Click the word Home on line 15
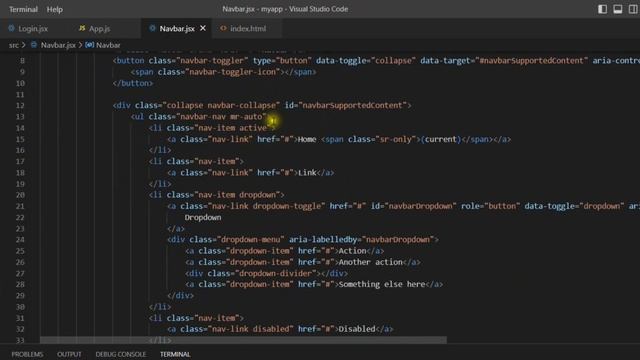 307,139
